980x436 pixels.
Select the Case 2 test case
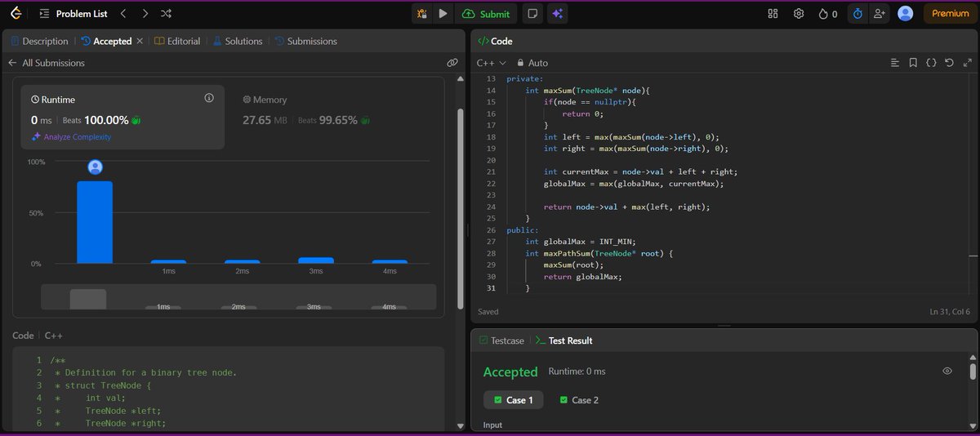[x=579, y=400]
